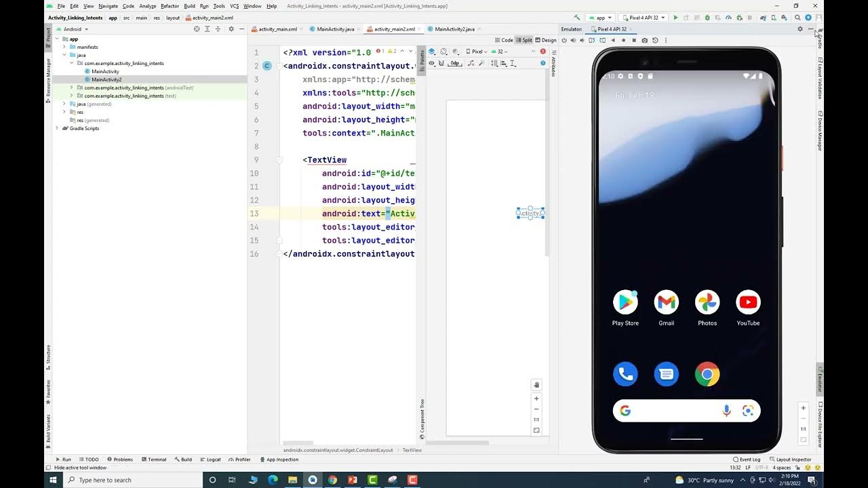Click the emulator Back triangle button

click(x=613, y=41)
